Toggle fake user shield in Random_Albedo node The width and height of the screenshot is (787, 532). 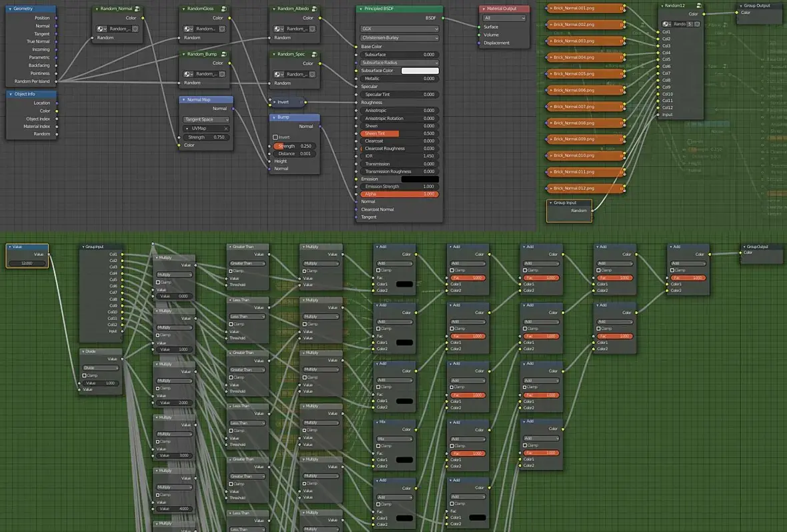click(x=312, y=29)
